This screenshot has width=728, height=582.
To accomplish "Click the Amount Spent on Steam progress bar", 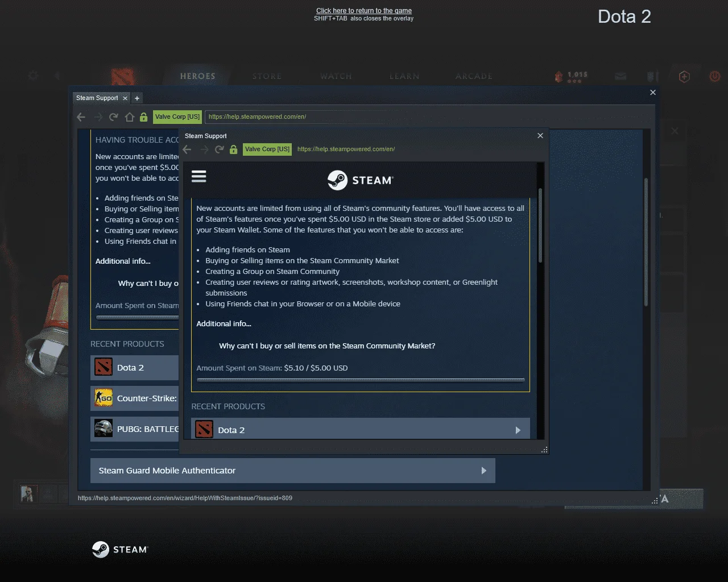I will [x=361, y=380].
